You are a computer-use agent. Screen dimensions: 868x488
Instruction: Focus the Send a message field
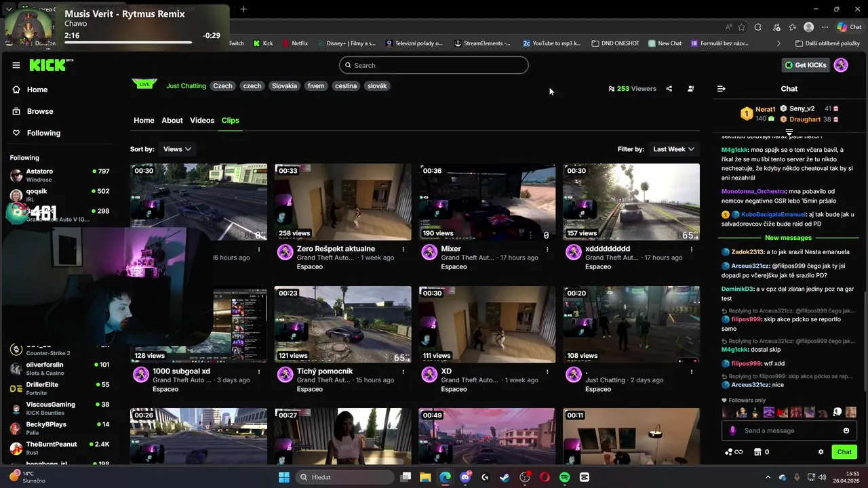[790, 430]
